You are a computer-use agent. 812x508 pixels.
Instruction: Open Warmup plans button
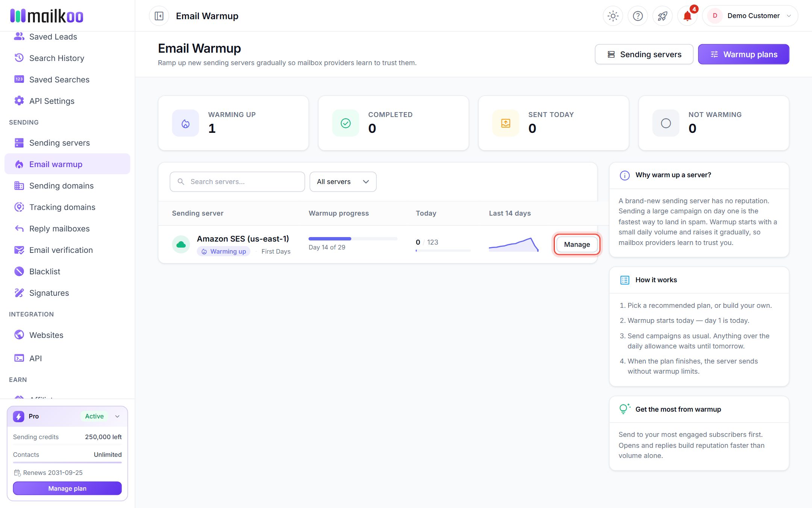(744, 54)
